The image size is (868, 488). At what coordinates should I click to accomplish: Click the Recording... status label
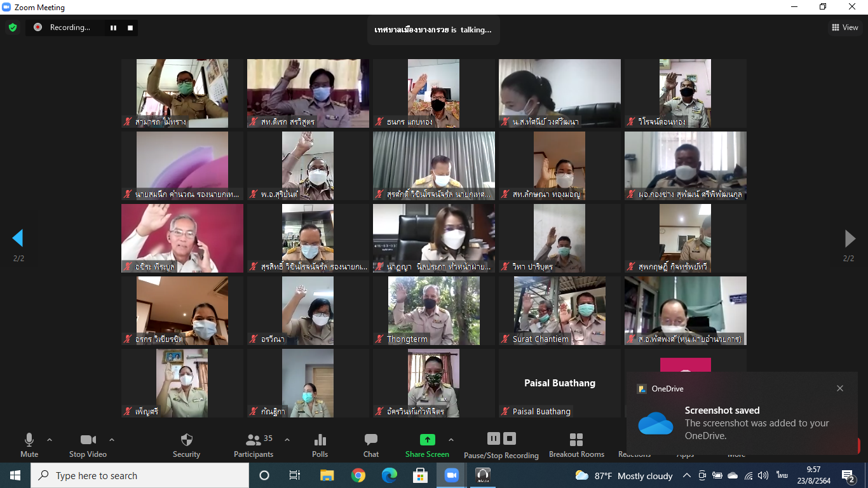tap(70, 27)
